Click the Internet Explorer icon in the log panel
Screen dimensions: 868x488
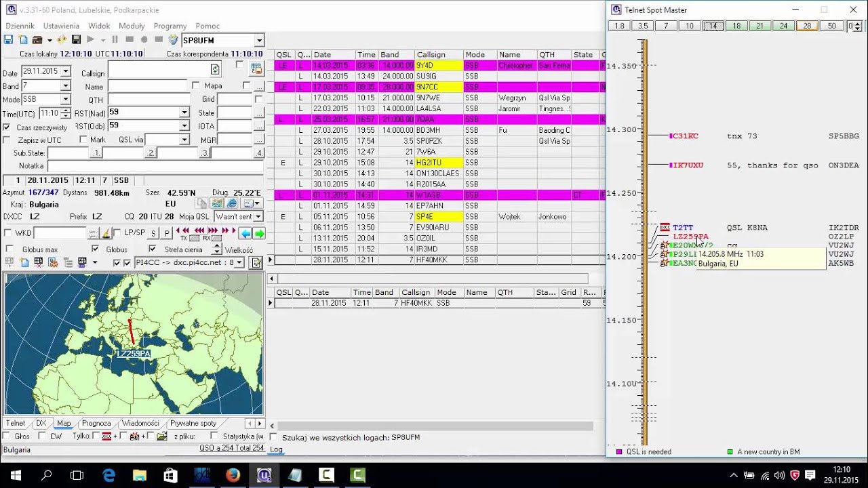point(232,203)
